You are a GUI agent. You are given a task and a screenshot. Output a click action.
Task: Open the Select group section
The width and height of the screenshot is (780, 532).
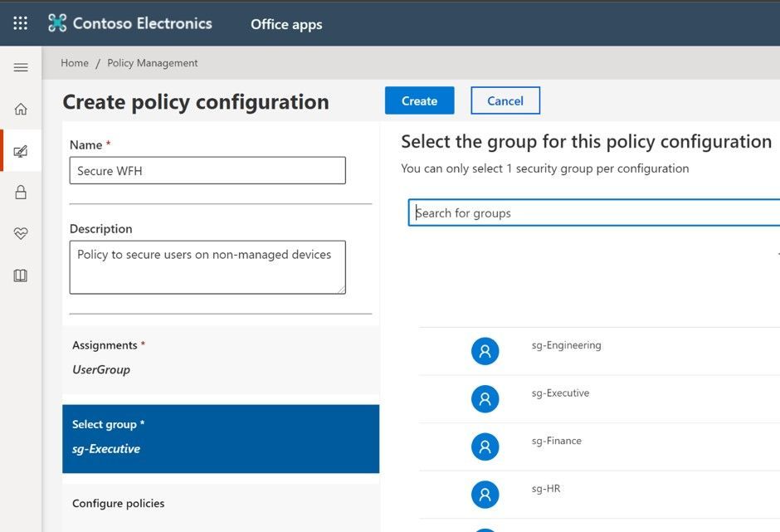pyautogui.click(x=221, y=438)
